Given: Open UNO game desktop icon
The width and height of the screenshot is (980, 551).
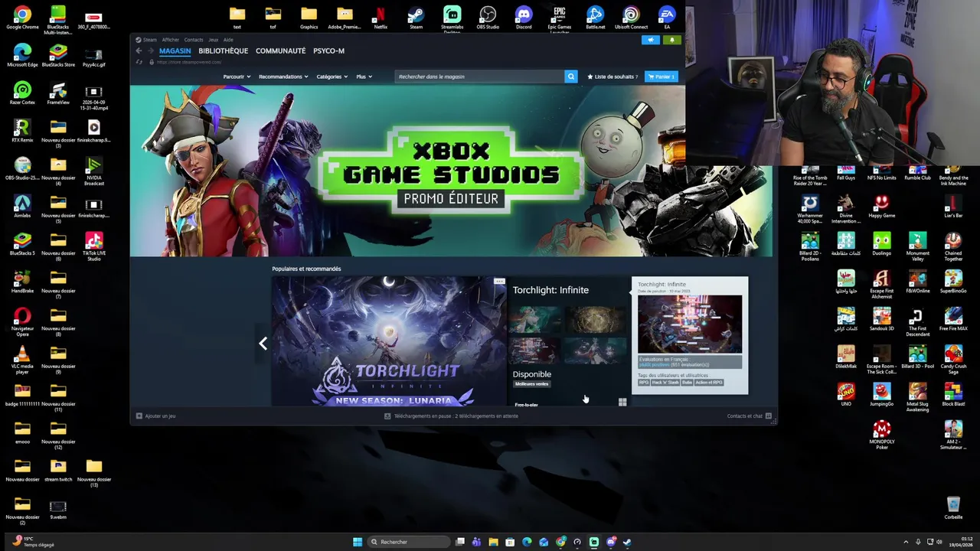Looking at the screenshot, I should [846, 395].
